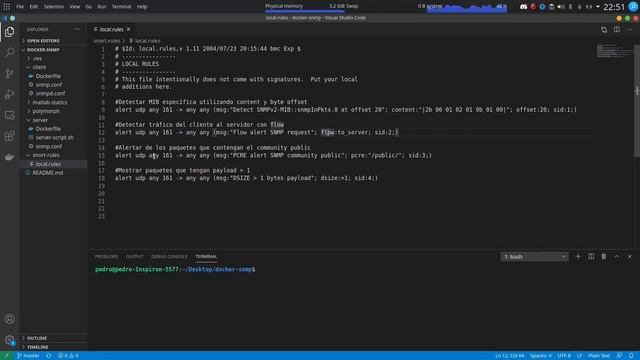The width and height of the screenshot is (640, 360).
Task: Open the Help menu
Action: click(x=142, y=7)
